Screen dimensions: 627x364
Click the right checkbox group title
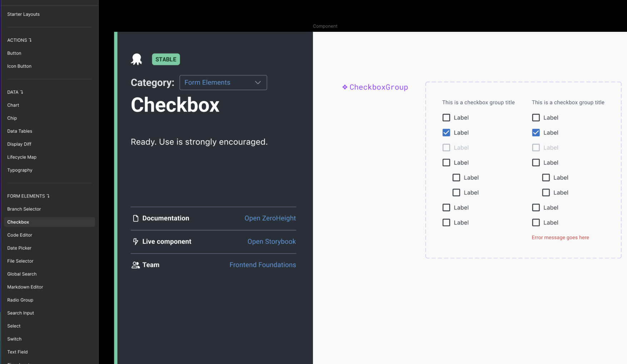568,102
